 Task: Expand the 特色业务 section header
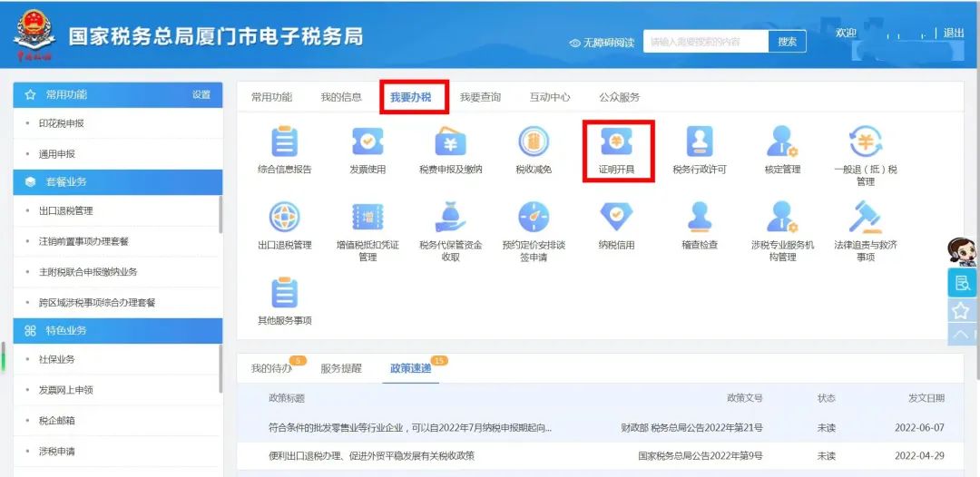point(118,330)
